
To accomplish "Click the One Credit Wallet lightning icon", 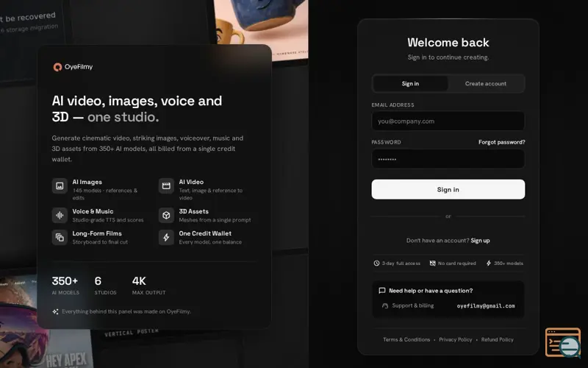I will [166, 237].
